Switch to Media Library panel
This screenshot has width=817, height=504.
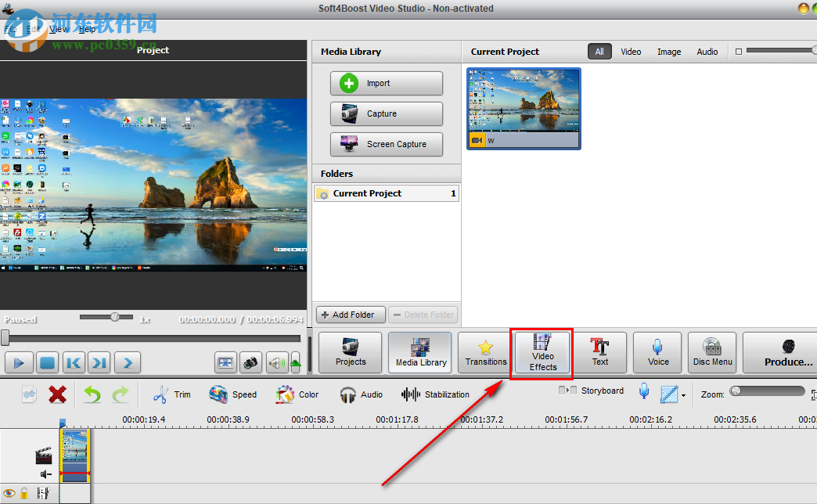(x=420, y=352)
